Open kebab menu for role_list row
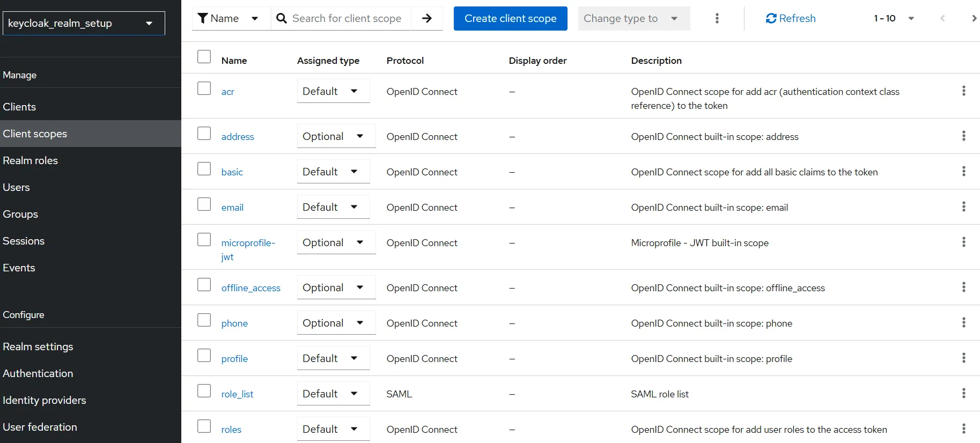The image size is (980, 443). [x=963, y=393]
